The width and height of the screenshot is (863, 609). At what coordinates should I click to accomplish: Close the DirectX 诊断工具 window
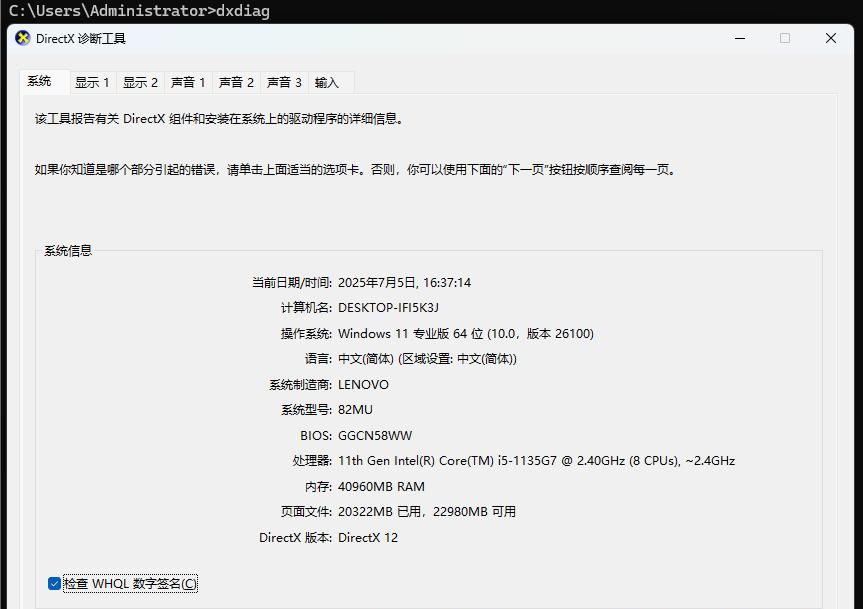tap(831, 38)
